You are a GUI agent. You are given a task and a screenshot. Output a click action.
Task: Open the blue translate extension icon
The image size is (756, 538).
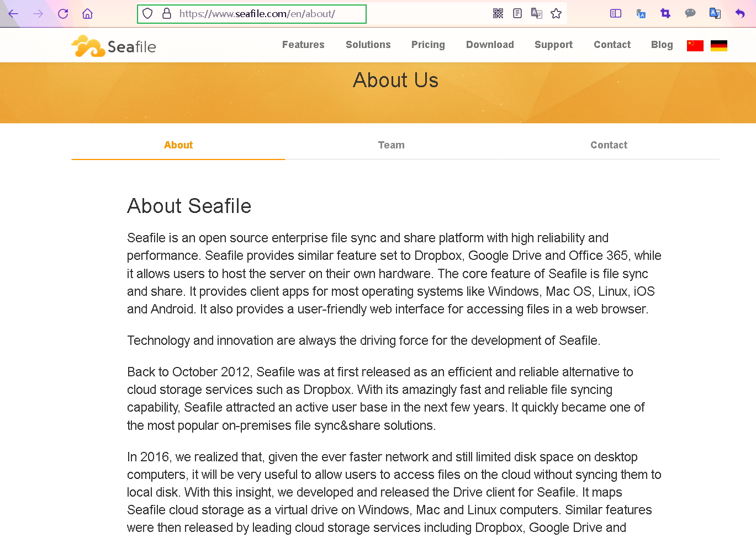[641, 14]
